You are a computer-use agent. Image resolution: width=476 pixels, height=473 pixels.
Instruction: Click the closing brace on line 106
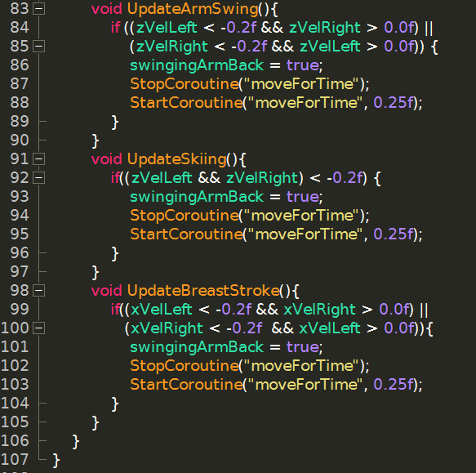coord(76,442)
